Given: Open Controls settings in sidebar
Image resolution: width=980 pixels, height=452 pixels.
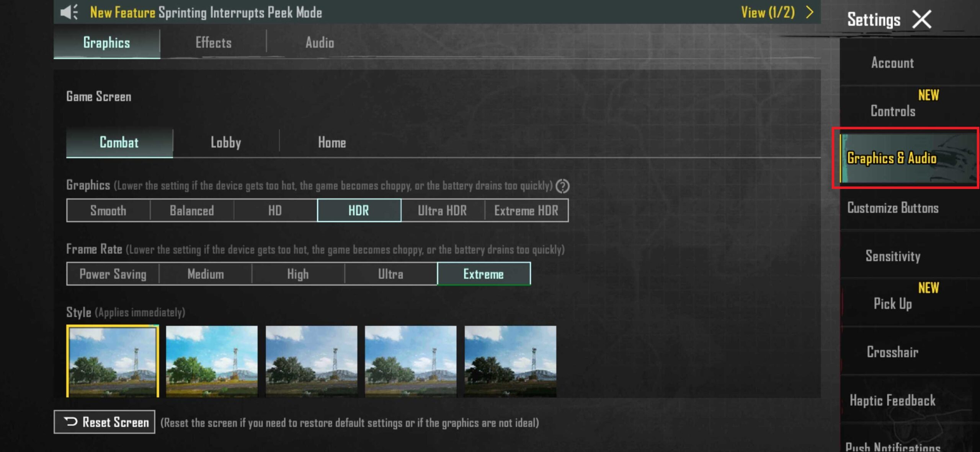Looking at the screenshot, I should pos(893,111).
